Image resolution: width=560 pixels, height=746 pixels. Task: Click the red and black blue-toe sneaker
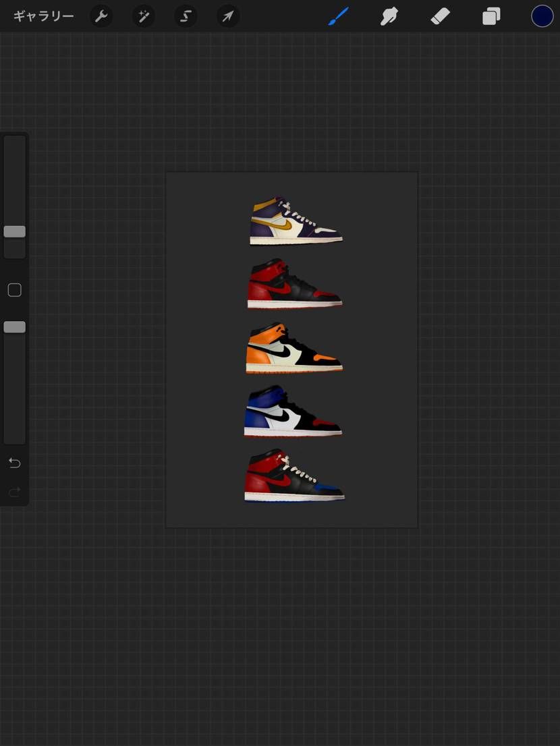click(294, 476)
